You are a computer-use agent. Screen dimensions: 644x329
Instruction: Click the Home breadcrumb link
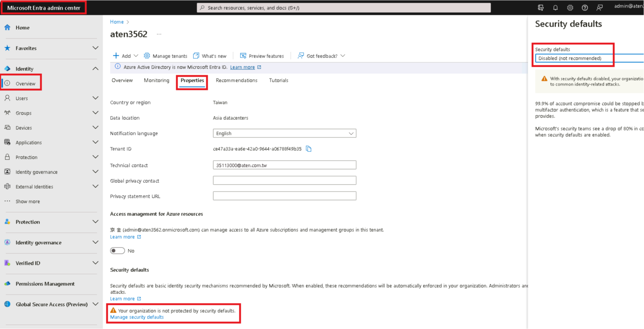coord(117,22)
